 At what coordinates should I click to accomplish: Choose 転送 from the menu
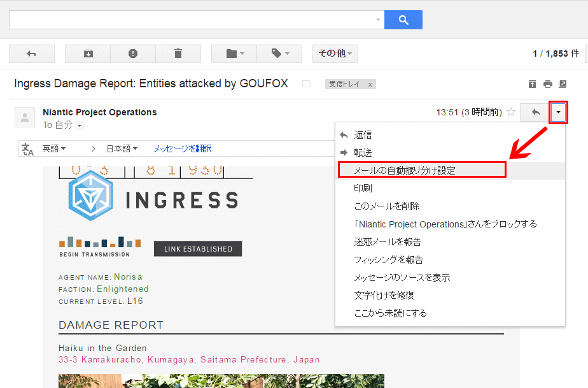pyautogui.click(x=363, y=153)
